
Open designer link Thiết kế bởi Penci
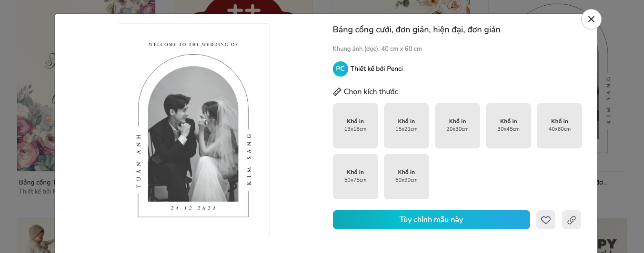[x=377, y=69]
